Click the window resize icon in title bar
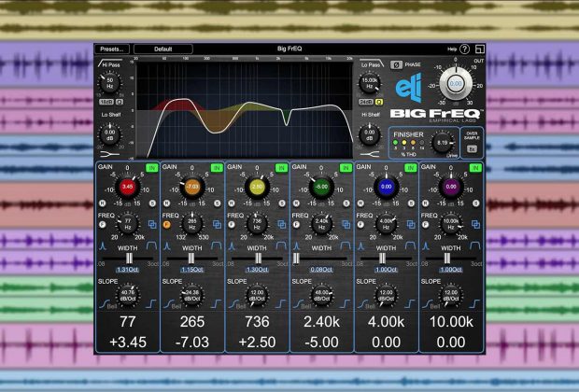This screenshot has width=579, height=392. pyautogui.click(x=480, y=49)
